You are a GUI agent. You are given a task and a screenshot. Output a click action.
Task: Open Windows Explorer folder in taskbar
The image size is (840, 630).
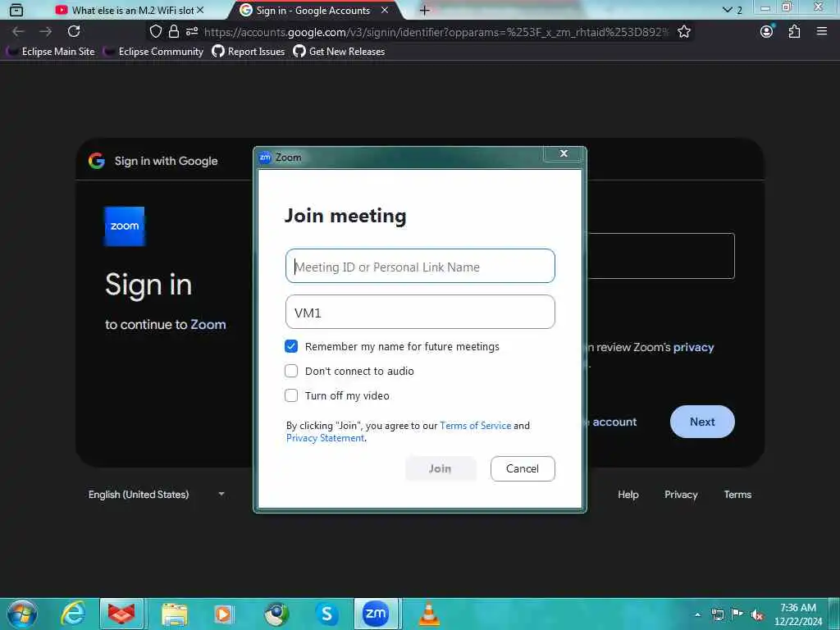[x=175, y=614]
